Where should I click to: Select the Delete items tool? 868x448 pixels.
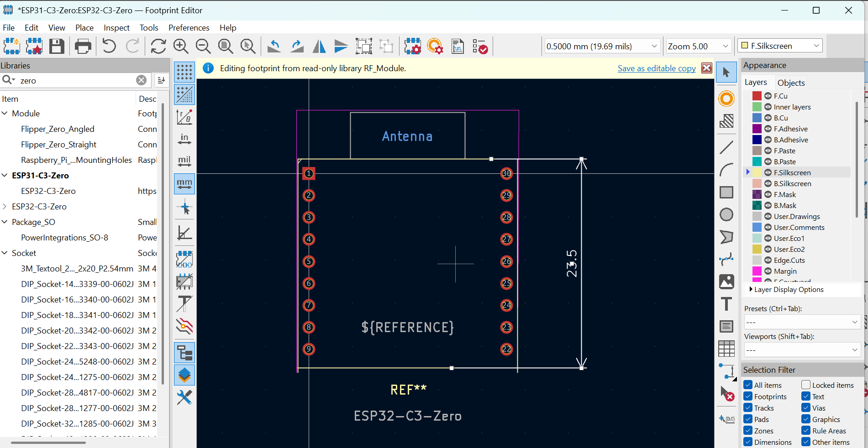(726, 393)
